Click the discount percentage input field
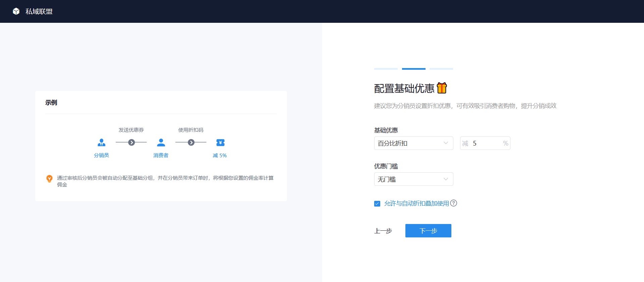644x282 pixels. click(x=485, y=143)
